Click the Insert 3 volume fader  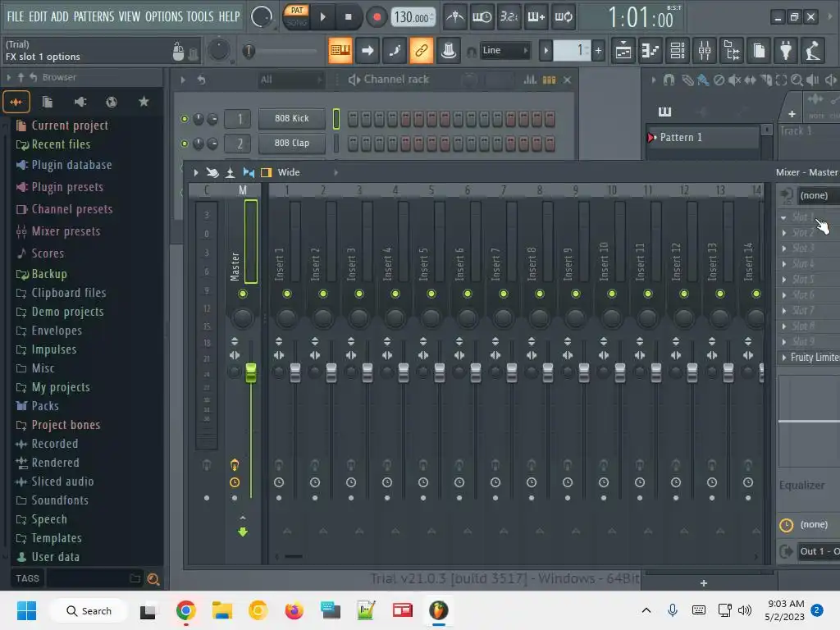click(x=367, y=373)
